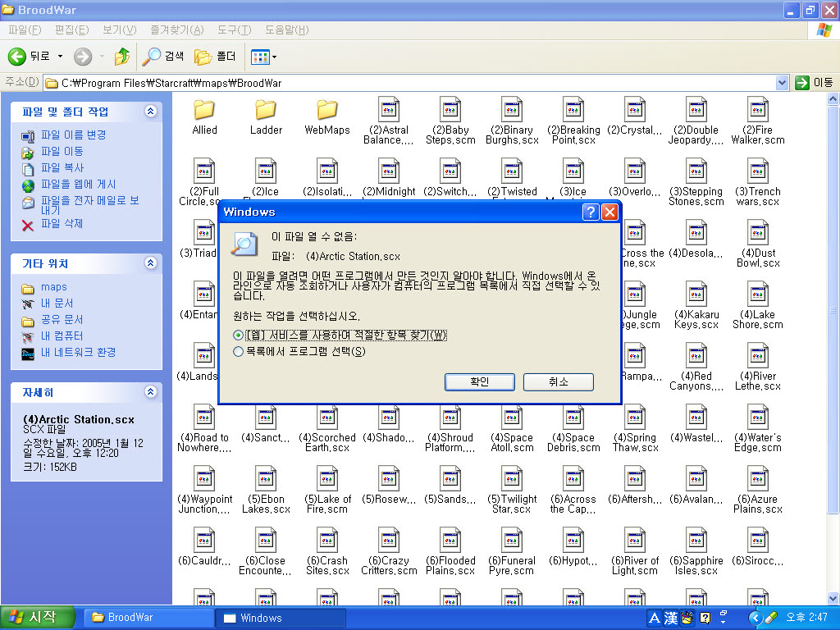Click the Back (뒤로) button
This screenshot has width=840, height=630.
(30, 57)
